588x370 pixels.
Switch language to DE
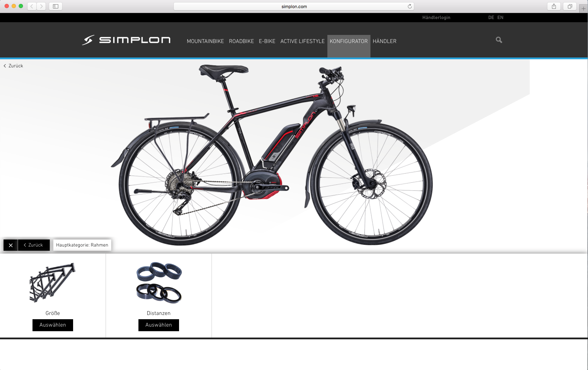(491, 18)
